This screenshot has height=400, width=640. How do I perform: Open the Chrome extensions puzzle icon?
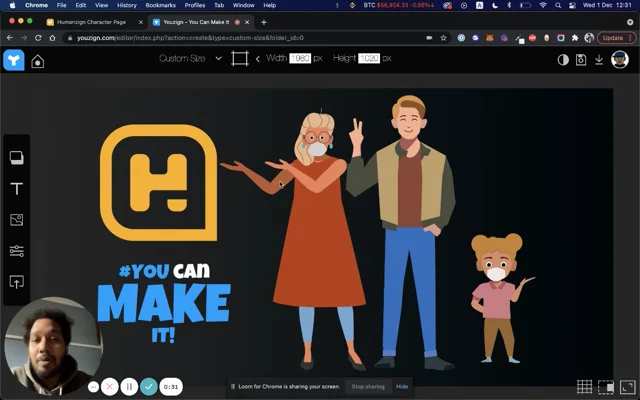point(575,38)
